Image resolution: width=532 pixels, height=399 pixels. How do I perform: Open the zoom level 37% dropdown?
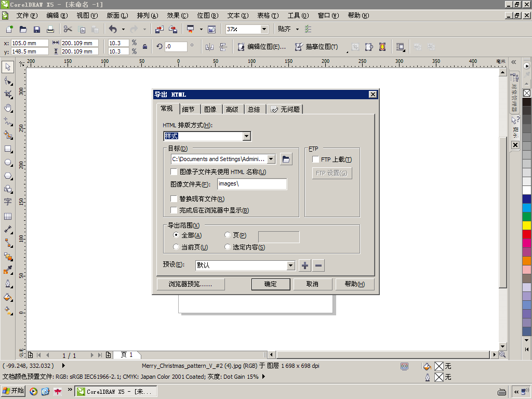[264, 29]
